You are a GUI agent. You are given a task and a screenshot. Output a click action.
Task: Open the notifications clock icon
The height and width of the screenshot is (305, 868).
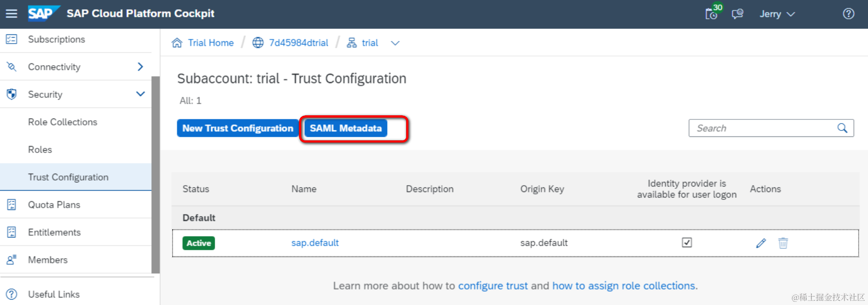click(x=711, y=14)
